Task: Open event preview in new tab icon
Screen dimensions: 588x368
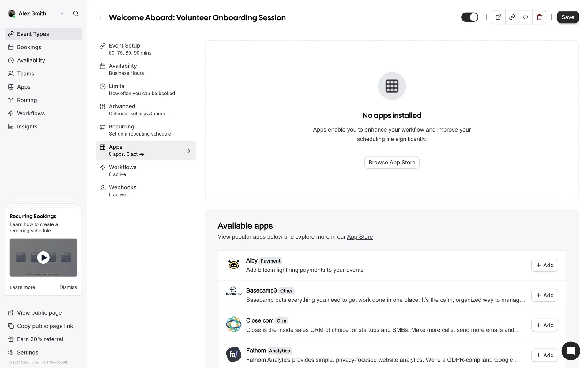Action: coord(498,17)
